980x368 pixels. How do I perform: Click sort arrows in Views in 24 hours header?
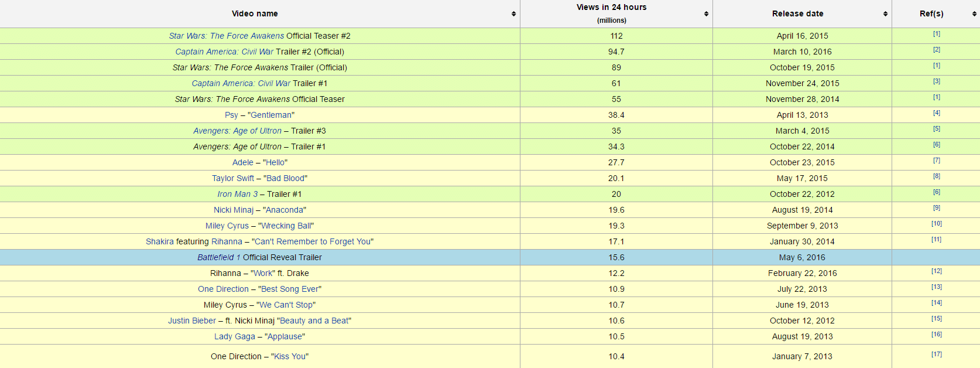pos(706,14)
